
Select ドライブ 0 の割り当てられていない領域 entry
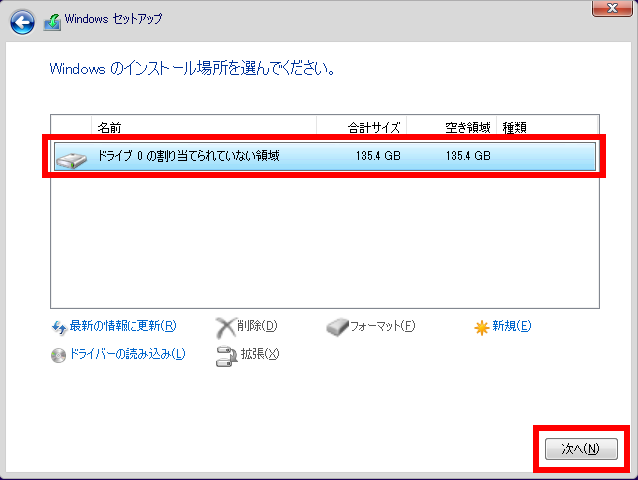click(x=188, y=156)
